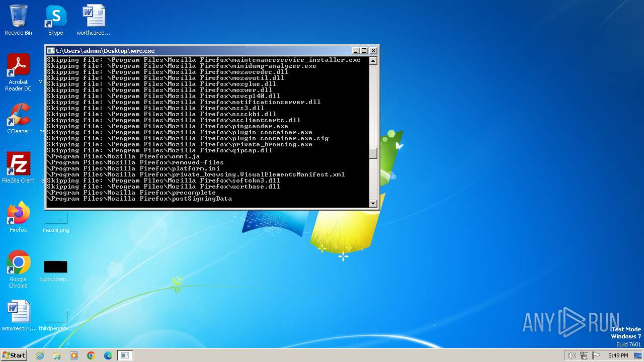Click the console scrollbar down arrow

373,204
